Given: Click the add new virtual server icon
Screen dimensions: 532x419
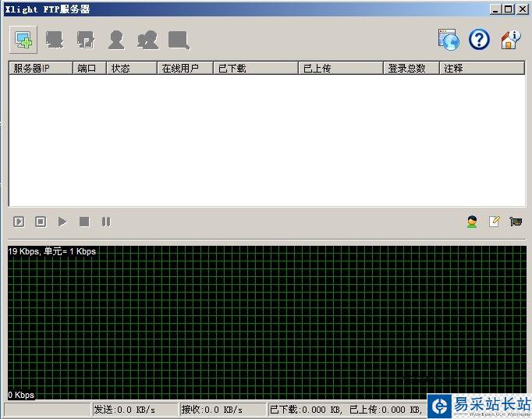Looking at the screenshot, I should pyautogui.click(x=23, y=40).
